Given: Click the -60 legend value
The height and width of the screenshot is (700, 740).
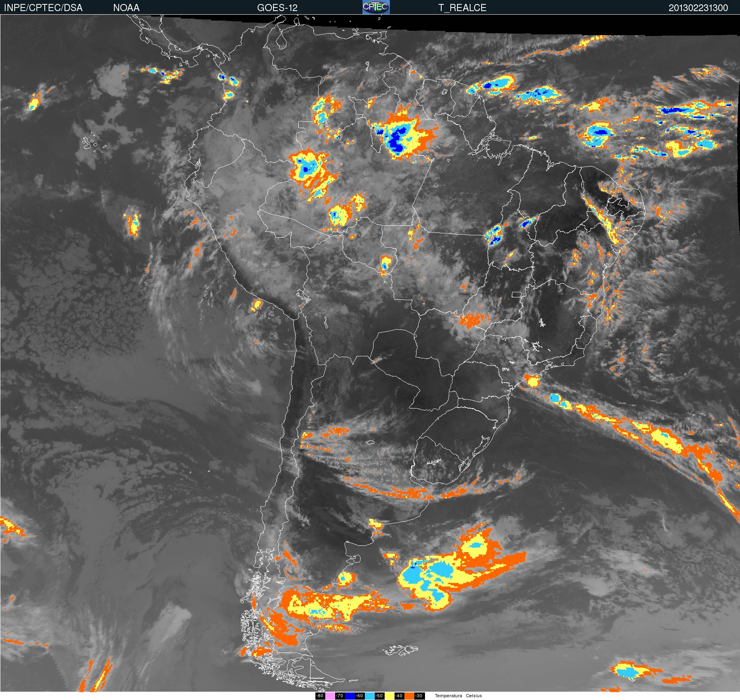Looking at the screenshot, I should click(x=359, y=696).
